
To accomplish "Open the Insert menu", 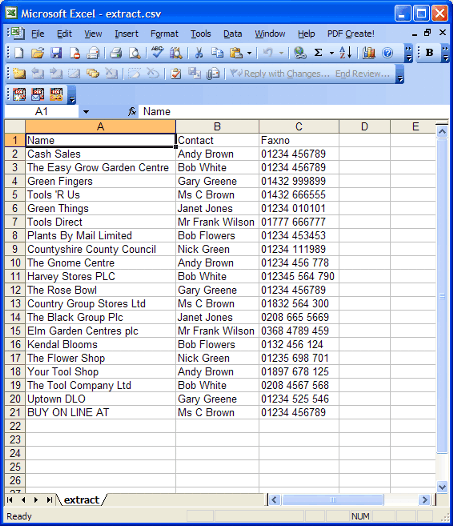I will click(x=126, y=34).
